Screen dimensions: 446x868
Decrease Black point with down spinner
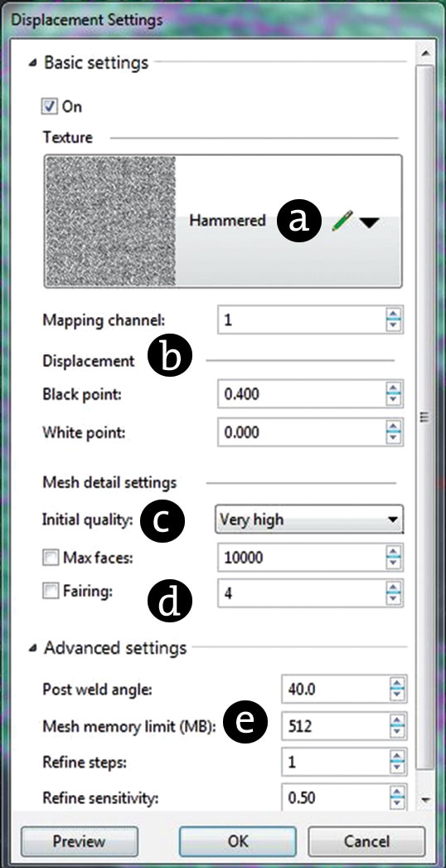[x=394, y=400]
